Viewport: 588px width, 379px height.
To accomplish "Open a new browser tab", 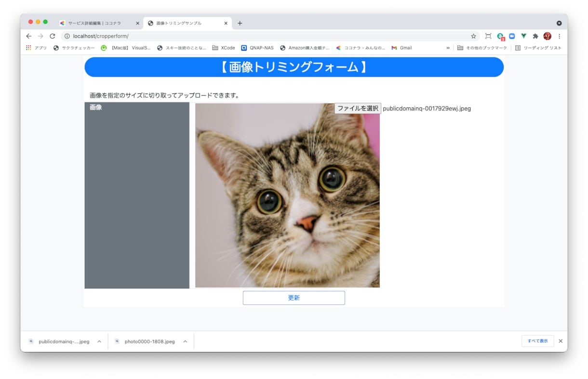I will pos(240,23).
